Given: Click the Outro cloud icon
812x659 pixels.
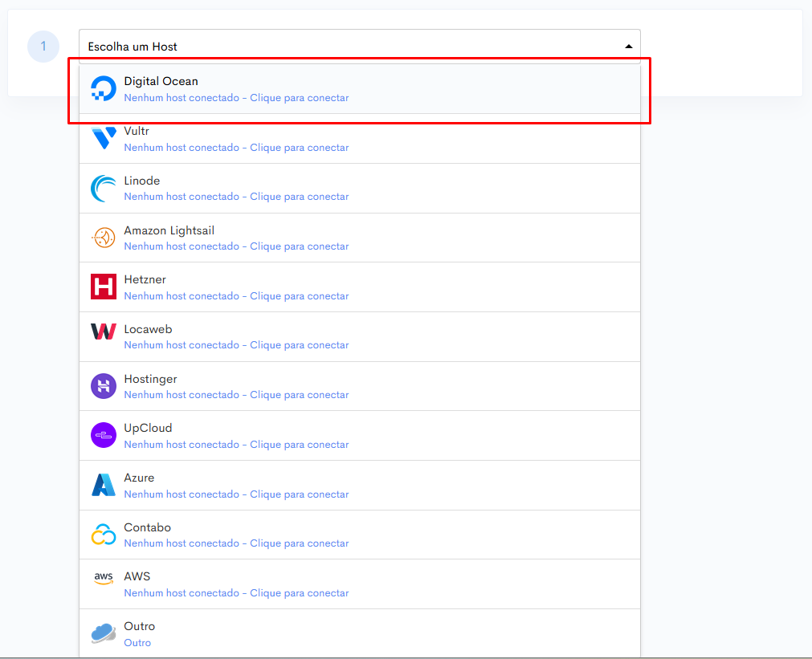Looking at the screenshot, I should (x=104, y=633).
